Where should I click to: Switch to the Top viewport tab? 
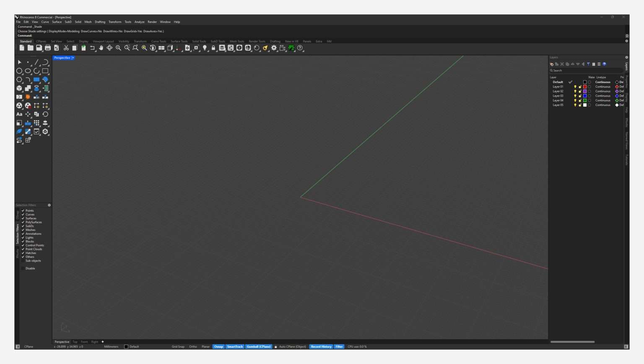tap(75, 342)
